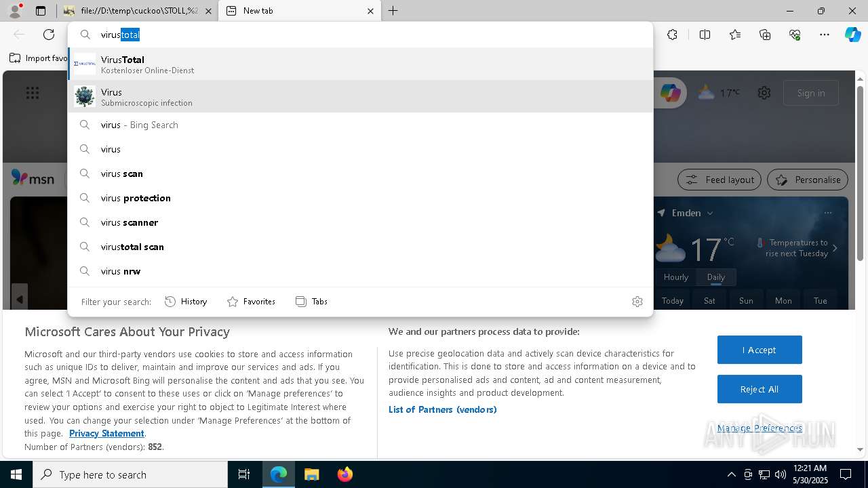Screen dimensions: 868x488
Task: Close the STOLL file tab
Action: [x=208, y=11]
